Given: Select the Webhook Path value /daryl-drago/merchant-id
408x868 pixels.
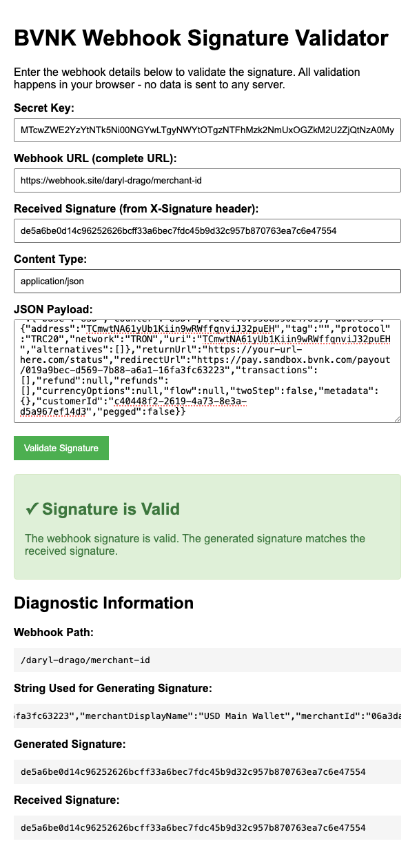Looking at the screenshot, I should (85, 660).
